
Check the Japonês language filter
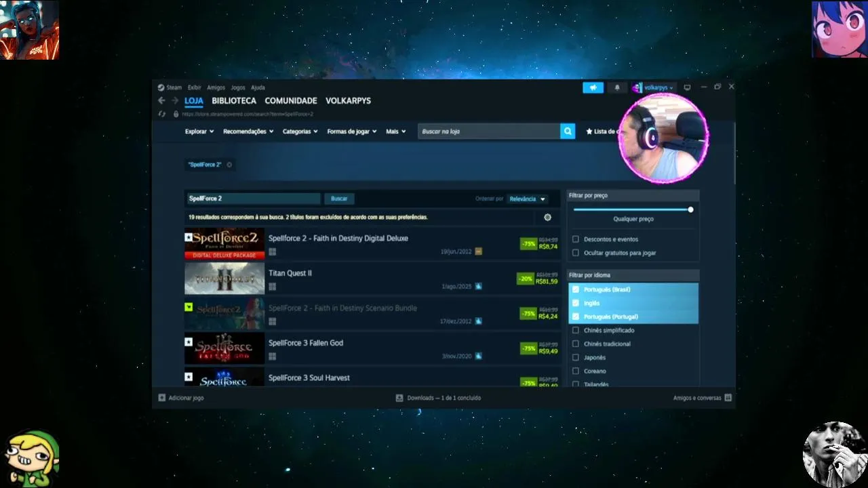point(576,357)
